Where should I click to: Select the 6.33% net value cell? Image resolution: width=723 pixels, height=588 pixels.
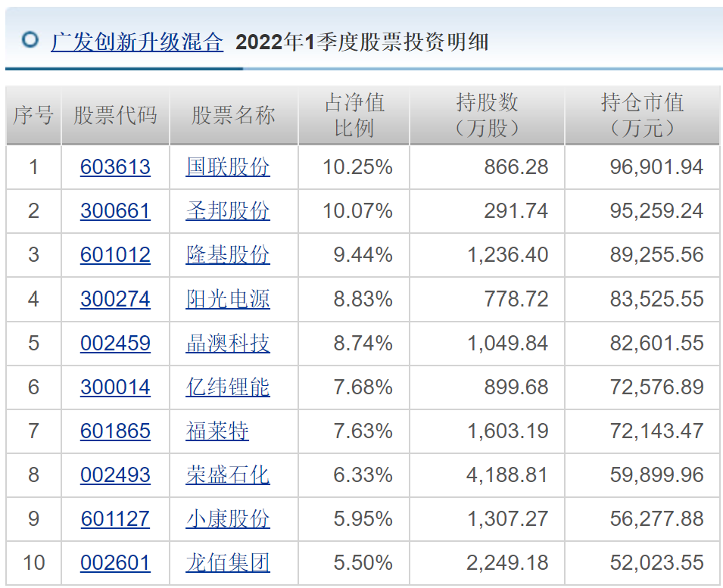tap(354, 475)
